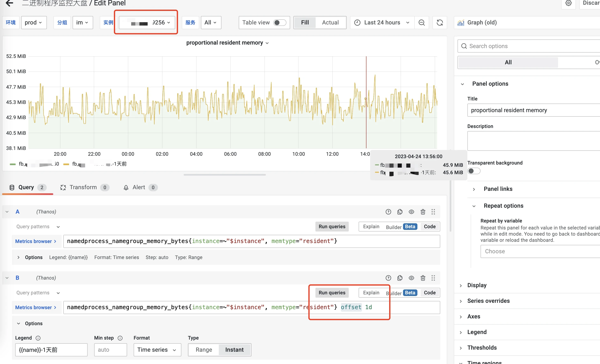
Task: Select Range query type
Action: click(204, 350)
